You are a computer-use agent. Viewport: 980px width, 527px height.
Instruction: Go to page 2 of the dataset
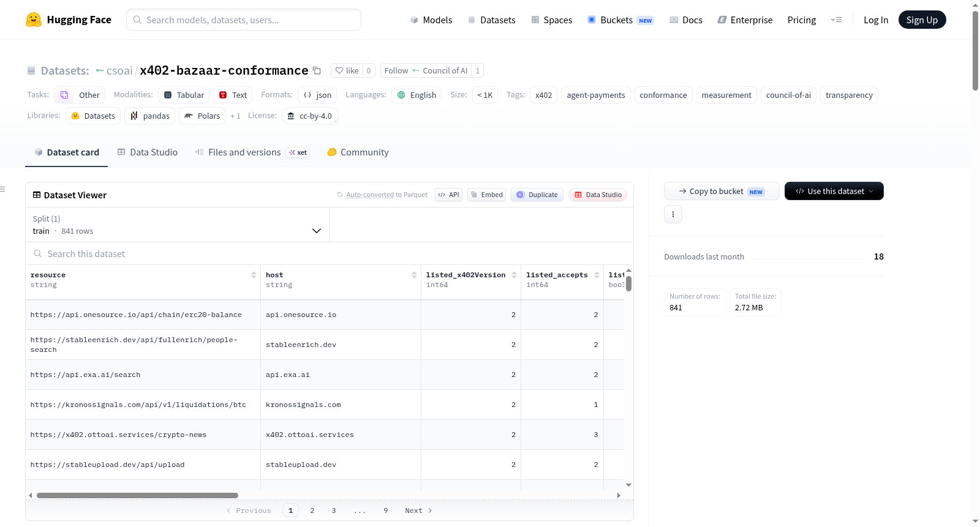[x=312, y=510]
